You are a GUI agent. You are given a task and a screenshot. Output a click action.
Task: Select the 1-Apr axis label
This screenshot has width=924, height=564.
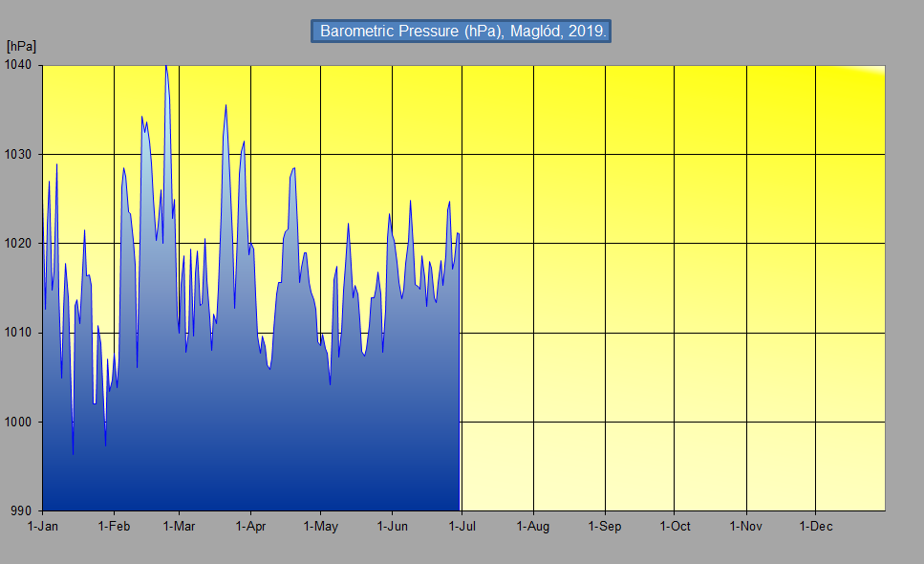point(249,526)
